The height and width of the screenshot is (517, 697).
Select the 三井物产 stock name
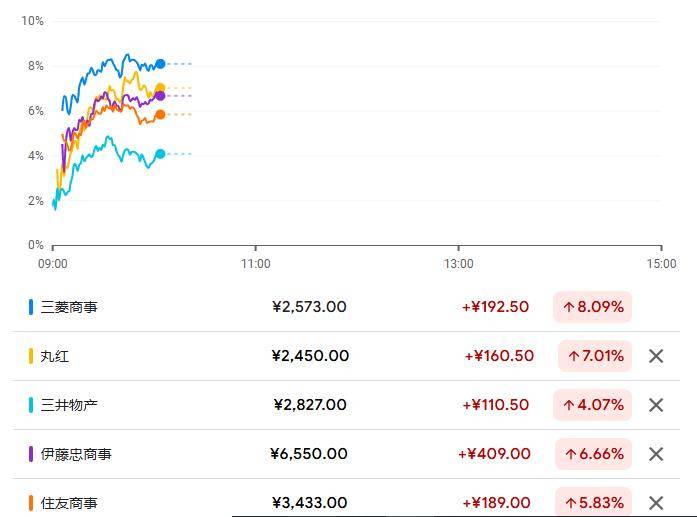tap(69, 405)
